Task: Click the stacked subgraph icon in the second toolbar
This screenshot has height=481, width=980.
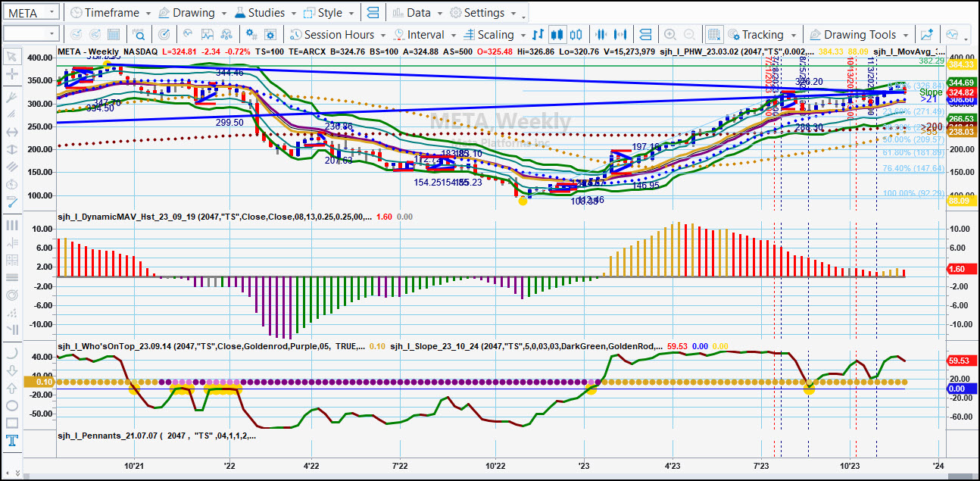Action: 645,35
